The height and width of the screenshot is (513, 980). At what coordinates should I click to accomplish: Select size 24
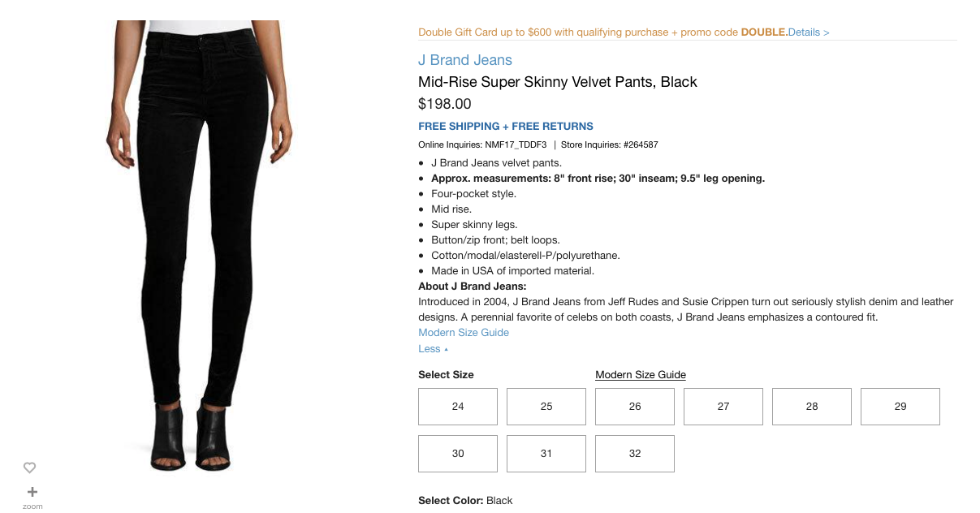[x=457, y=406]
